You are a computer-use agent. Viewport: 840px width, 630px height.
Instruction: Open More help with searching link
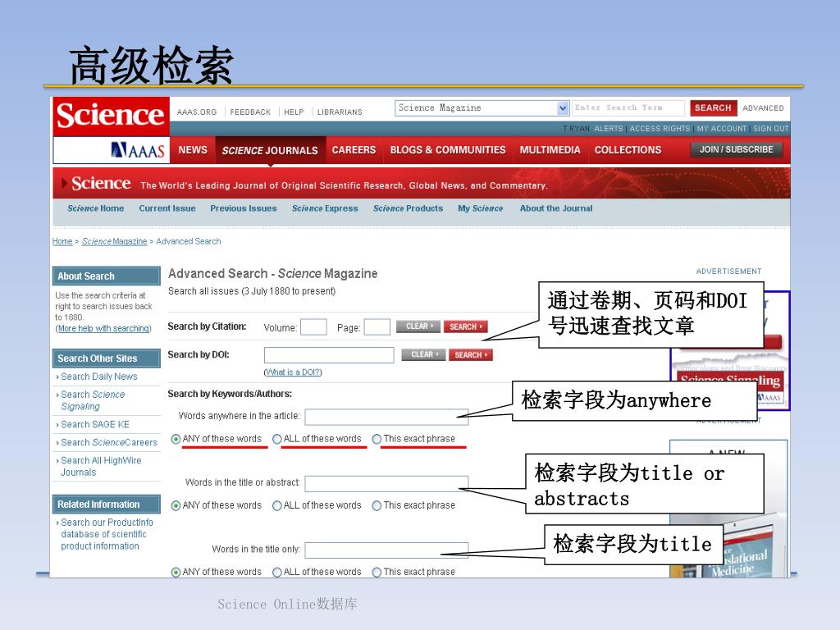[104, 328]
